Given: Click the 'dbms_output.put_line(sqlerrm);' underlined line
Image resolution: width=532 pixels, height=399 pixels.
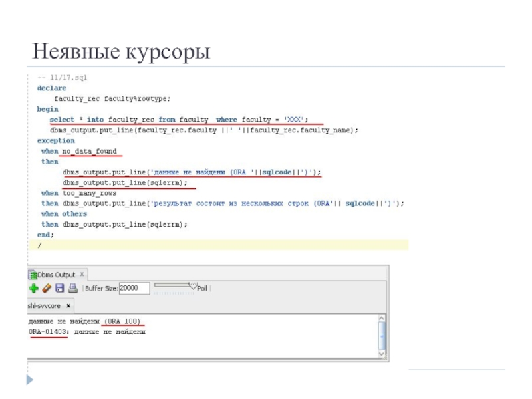Looking at the screenshot, I should point(125,182).
